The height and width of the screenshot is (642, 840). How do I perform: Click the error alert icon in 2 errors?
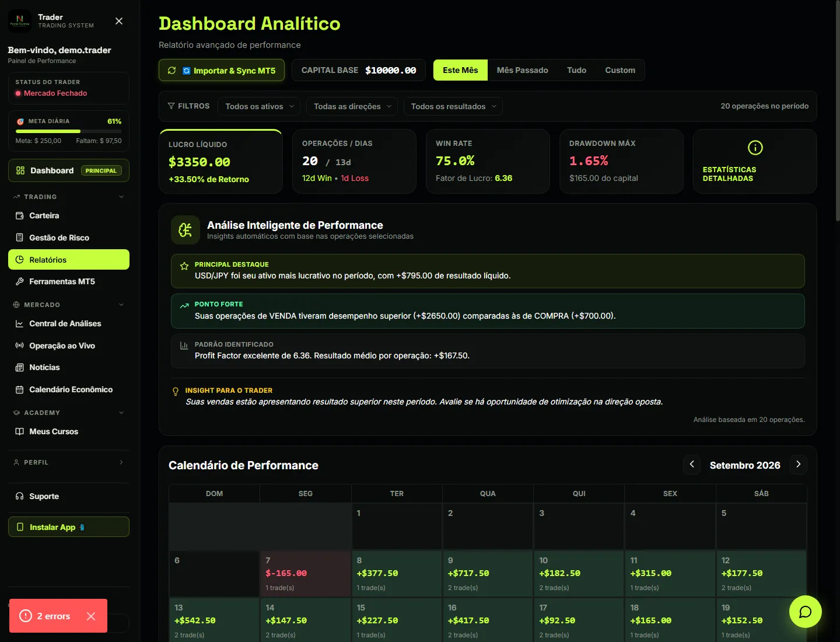pyautogui.click(x=26, y=616)
